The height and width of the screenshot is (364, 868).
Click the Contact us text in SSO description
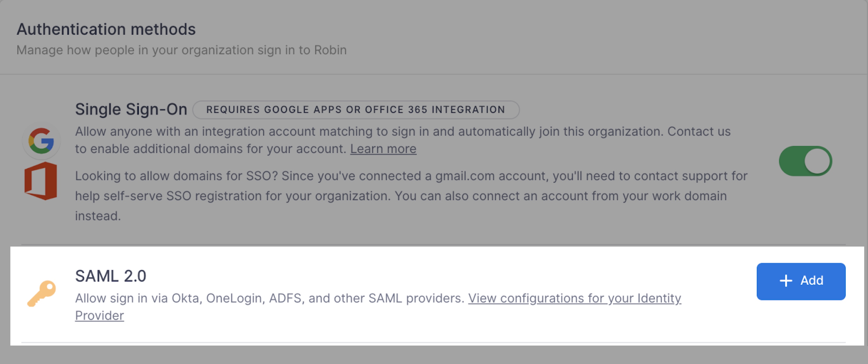[699, 132]
